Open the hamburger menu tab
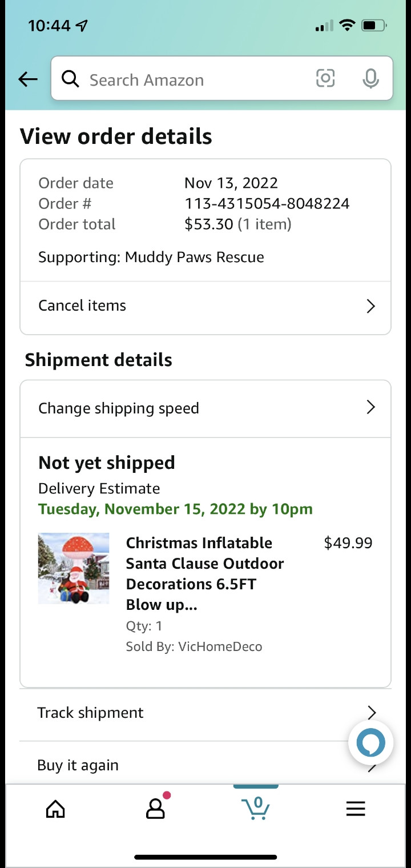 pyautogui.click(x=355, y=809)
